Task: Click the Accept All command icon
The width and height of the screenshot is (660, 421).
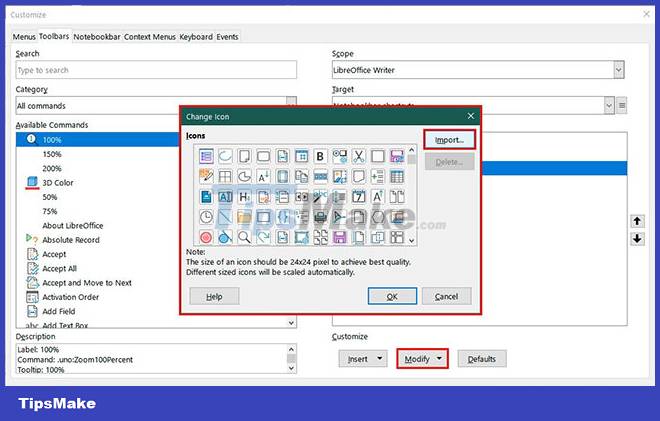Action: (x=32, y=268)
